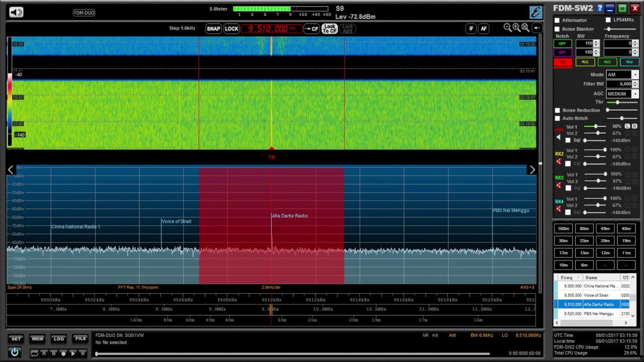644x362 pixels.
Task: Adjust first notch Frequency stepper
Action: (x=635, y=44)
